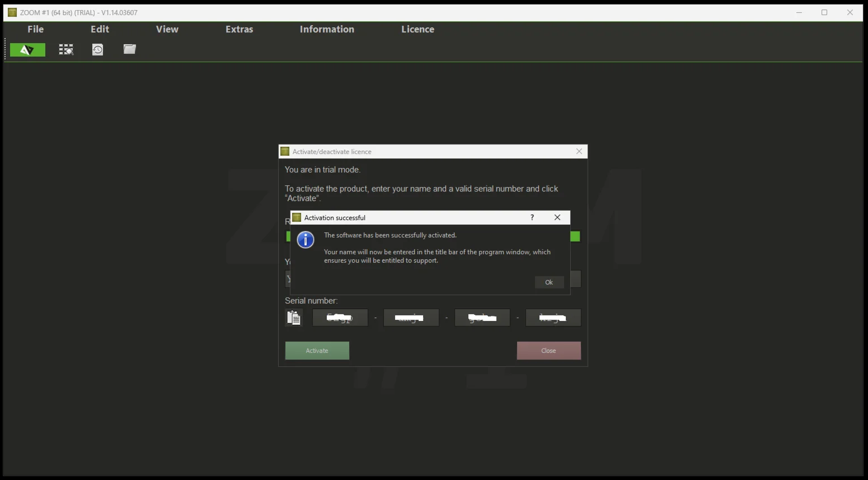Open the File menu
868x480 pixels.
[35, 29]
